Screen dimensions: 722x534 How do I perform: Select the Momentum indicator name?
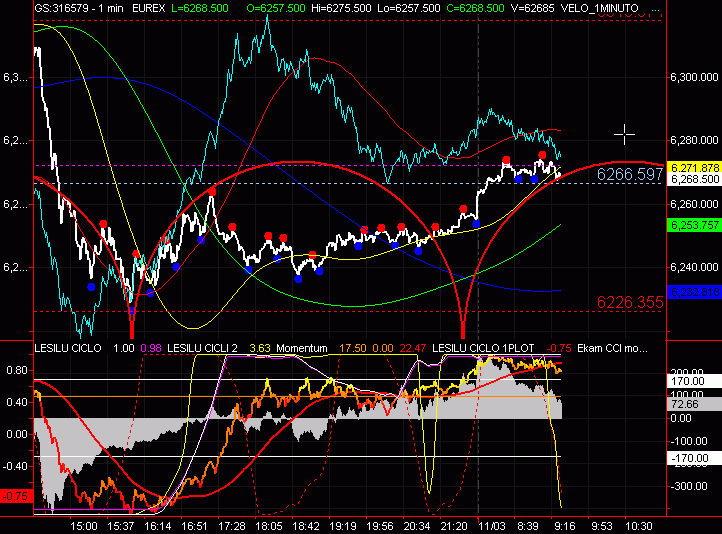click(302, 348)
